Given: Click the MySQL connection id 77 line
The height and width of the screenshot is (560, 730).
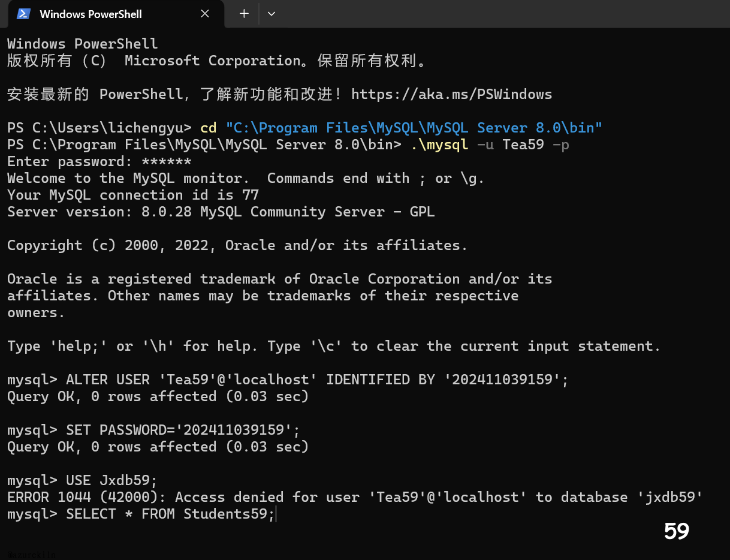Looking at the screenshot, I should (x=132, y=195).
